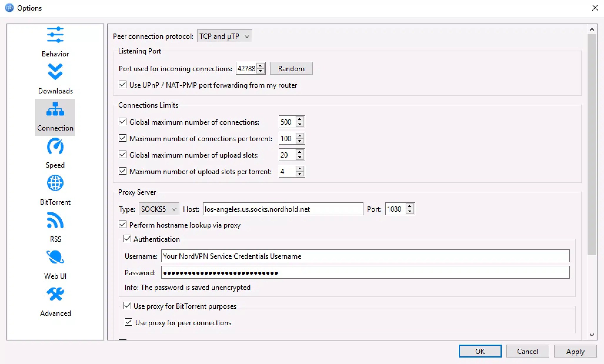The width and height of the screenshot is (604, 364).
Task: Open the Speed gauge icon
Action: pos(55,146)
